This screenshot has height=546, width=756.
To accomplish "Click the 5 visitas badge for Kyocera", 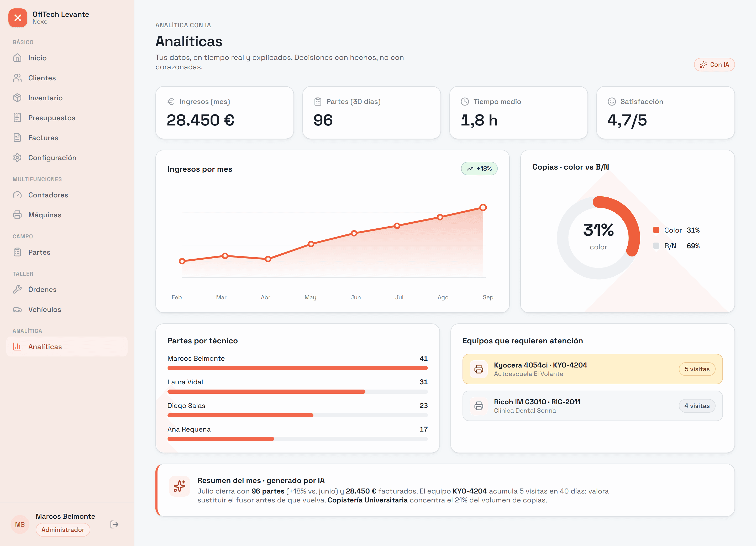I will point(697,369).
